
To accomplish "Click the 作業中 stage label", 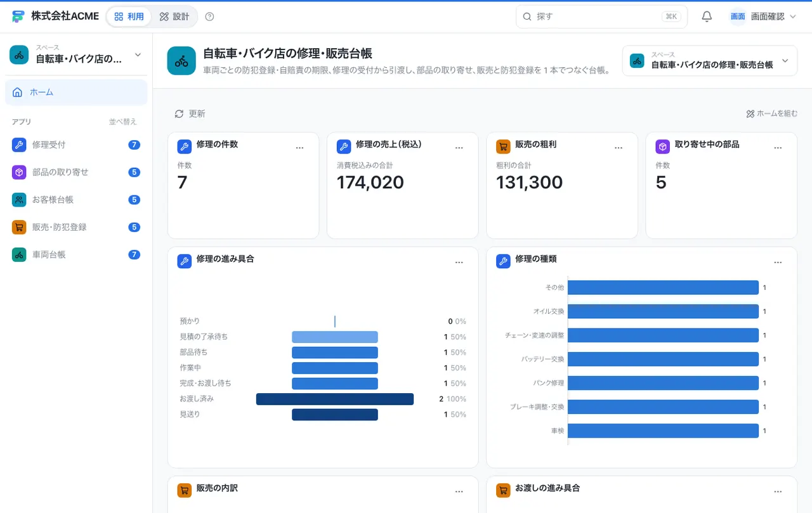I will [190, 368].
